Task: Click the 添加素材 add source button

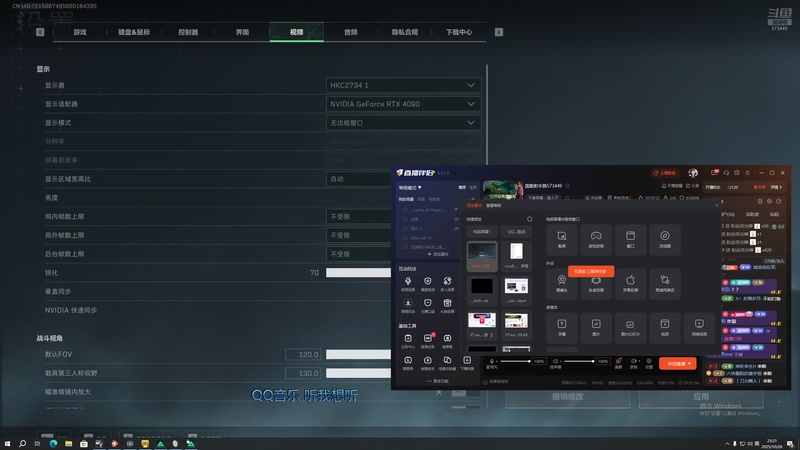Action: click(x=438, y=254)
